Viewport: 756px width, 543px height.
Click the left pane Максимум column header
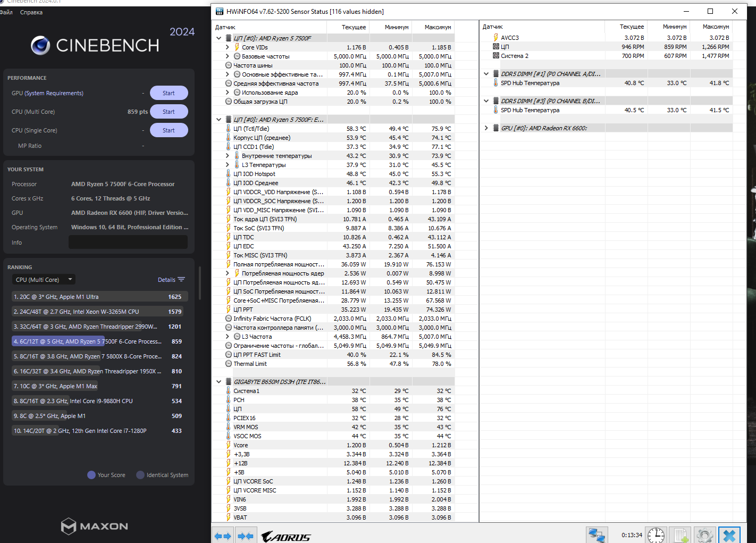click(x=433, y=27)
